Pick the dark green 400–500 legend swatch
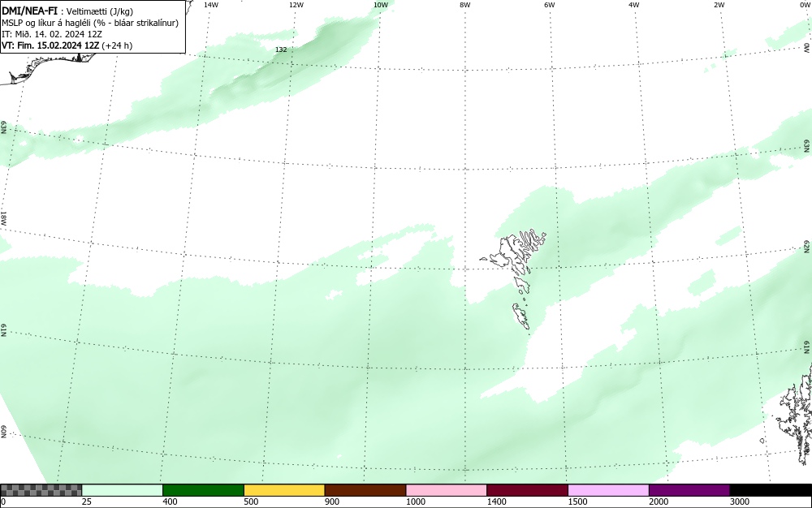This screenshot has width=812, height=508. point(203,490)
